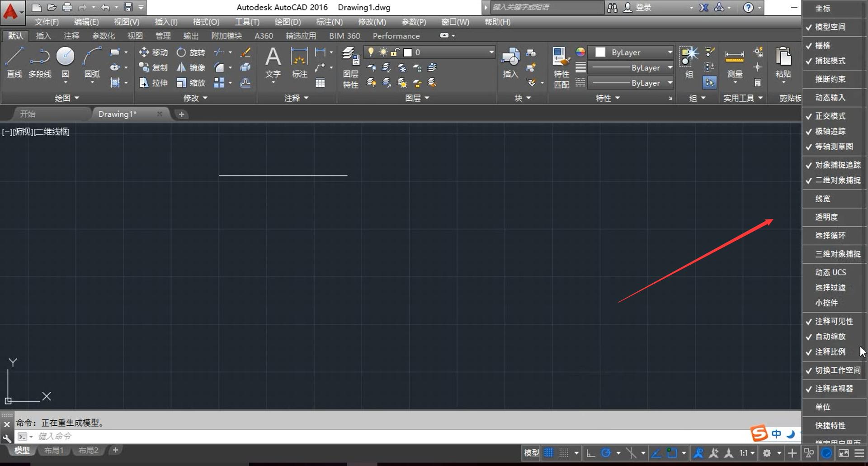Click the Mirror (镜像) tool

[191, 68]
